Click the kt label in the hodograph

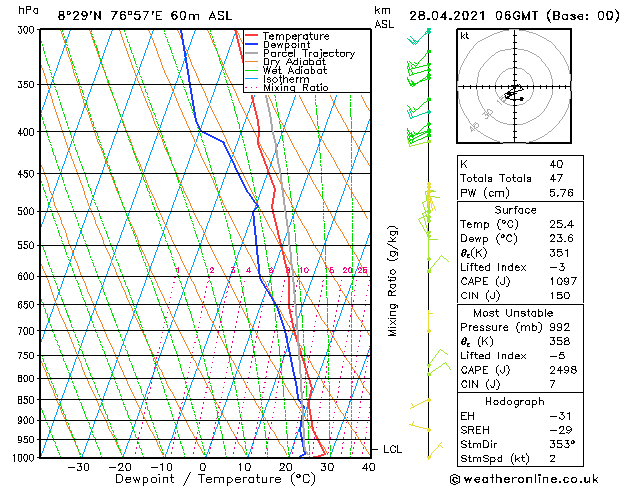pyautogui.click(x=465, y=36)
